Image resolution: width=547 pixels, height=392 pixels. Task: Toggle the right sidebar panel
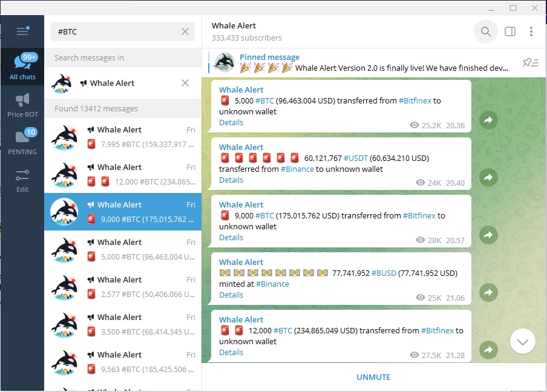click(510, 31)
